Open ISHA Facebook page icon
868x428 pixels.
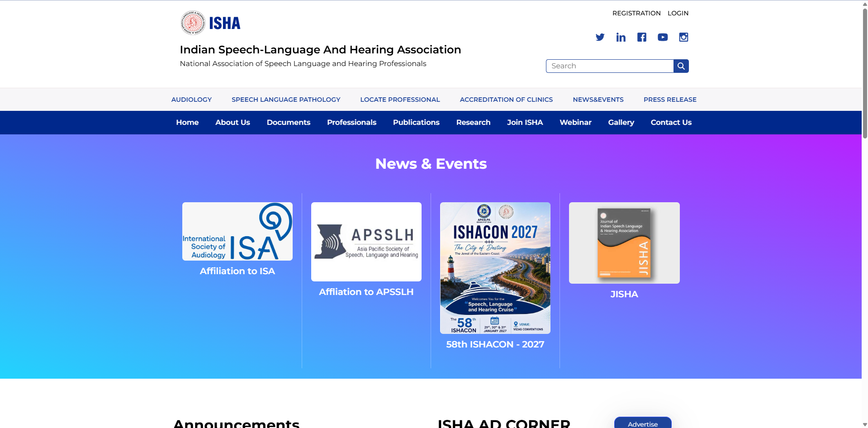(641, 37)
